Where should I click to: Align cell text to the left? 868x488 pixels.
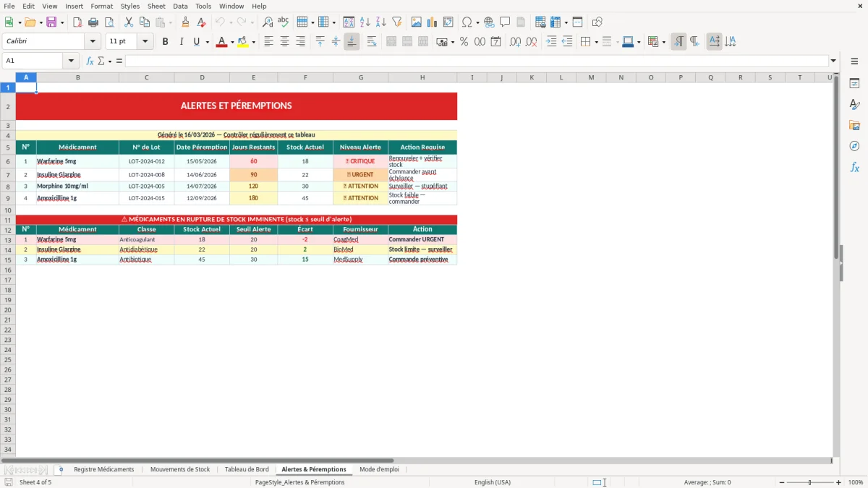point(269,41)
